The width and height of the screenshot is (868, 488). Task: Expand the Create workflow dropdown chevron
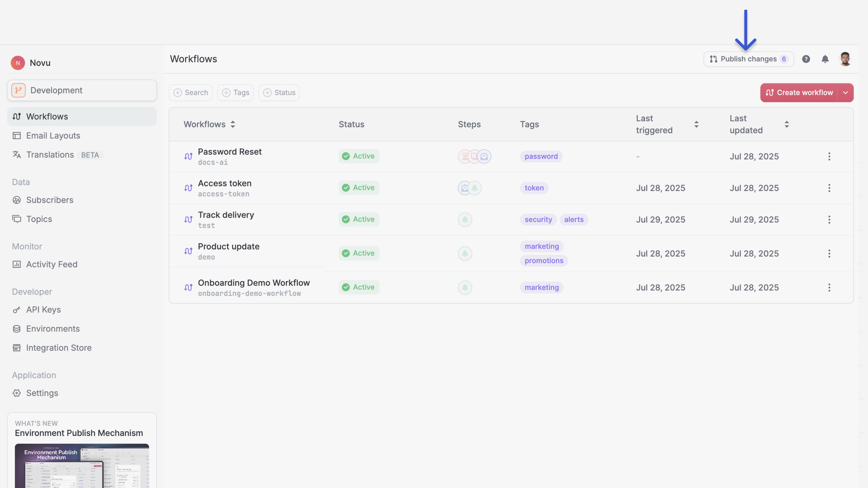click(845, 92)
